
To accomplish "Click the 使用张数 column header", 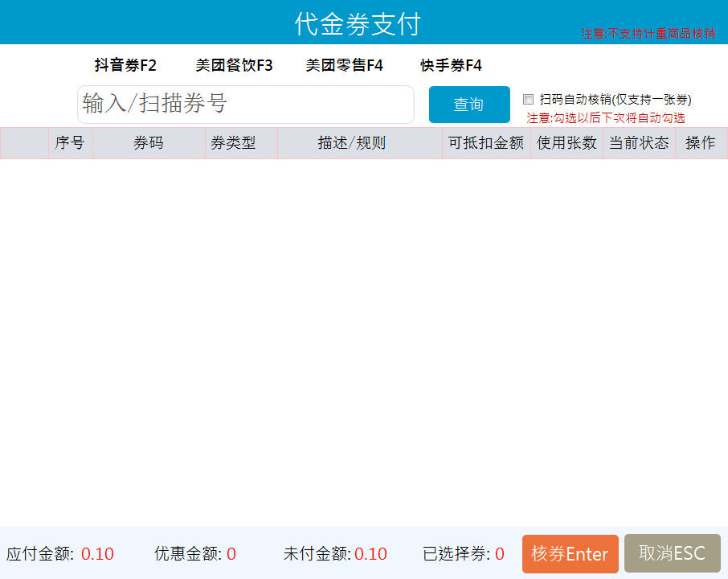I will (x=566, y=142).
